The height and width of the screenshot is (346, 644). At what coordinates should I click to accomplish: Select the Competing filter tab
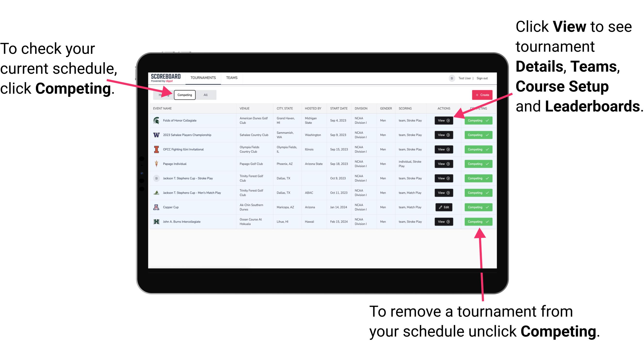(185, 95)
